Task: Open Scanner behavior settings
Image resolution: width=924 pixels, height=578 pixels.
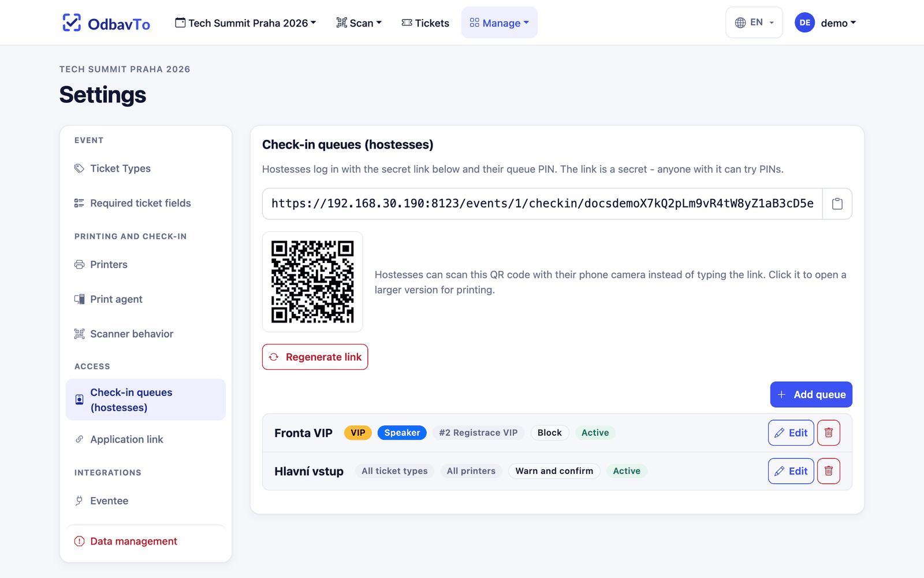Action: click(x=146, y=334)
